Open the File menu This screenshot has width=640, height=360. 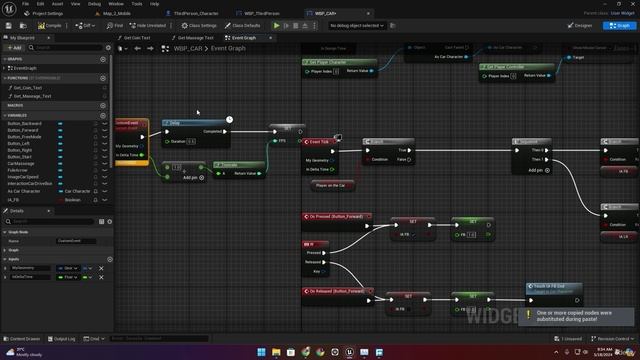(x=25, y=4)
